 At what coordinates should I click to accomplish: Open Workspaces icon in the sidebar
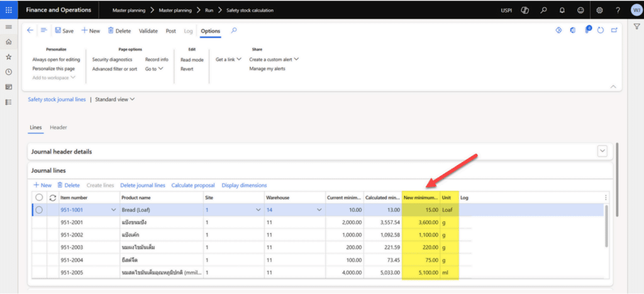[x=9, y=87]
